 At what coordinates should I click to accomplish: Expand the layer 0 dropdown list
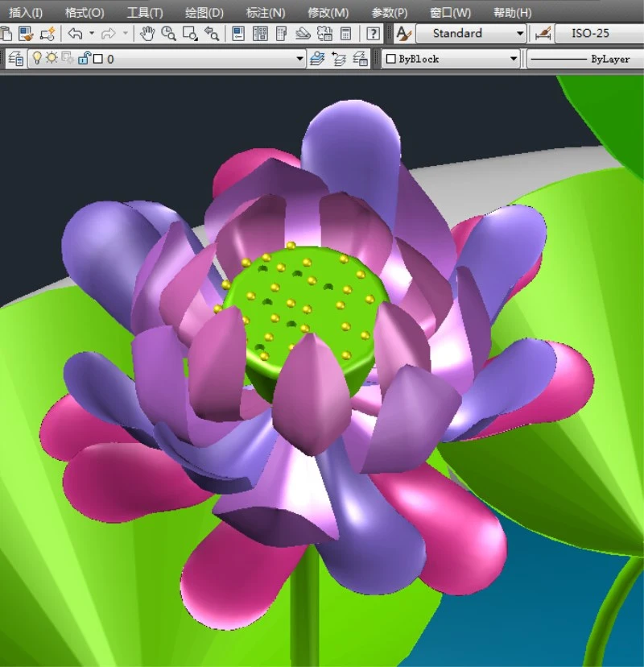coord(299,59)
